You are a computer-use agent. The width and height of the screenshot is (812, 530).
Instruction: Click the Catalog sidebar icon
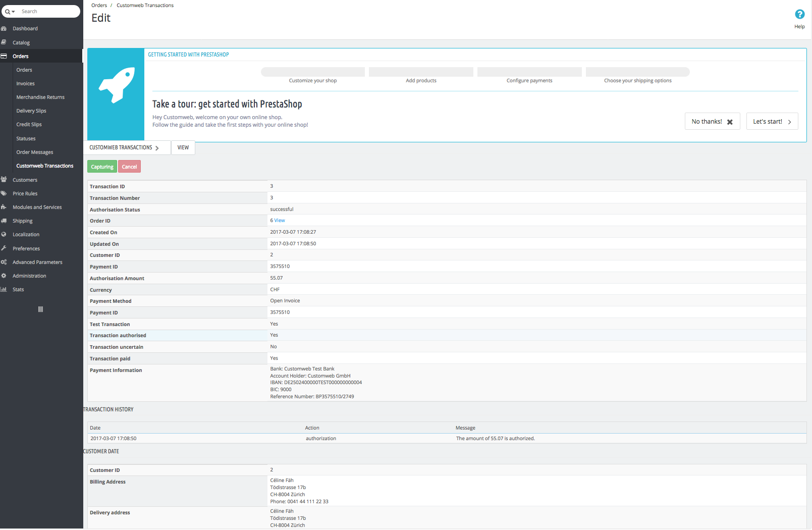click(x=4, y=42)
